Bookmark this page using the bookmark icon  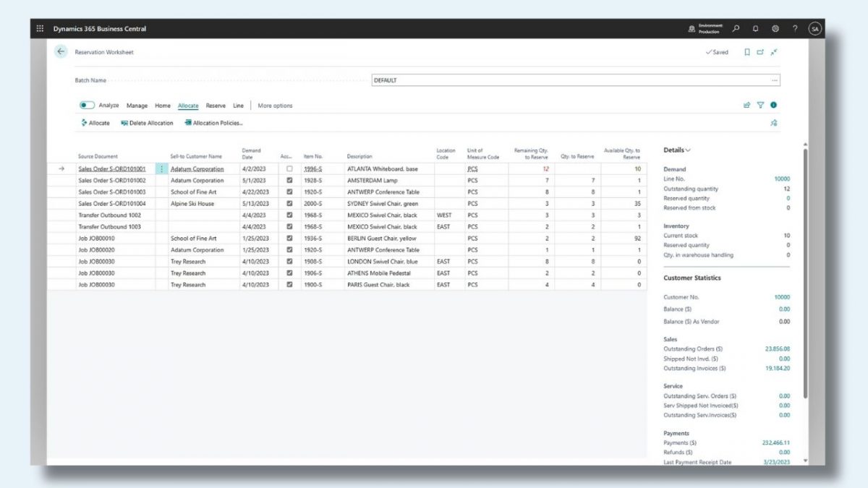pos(746,52)
